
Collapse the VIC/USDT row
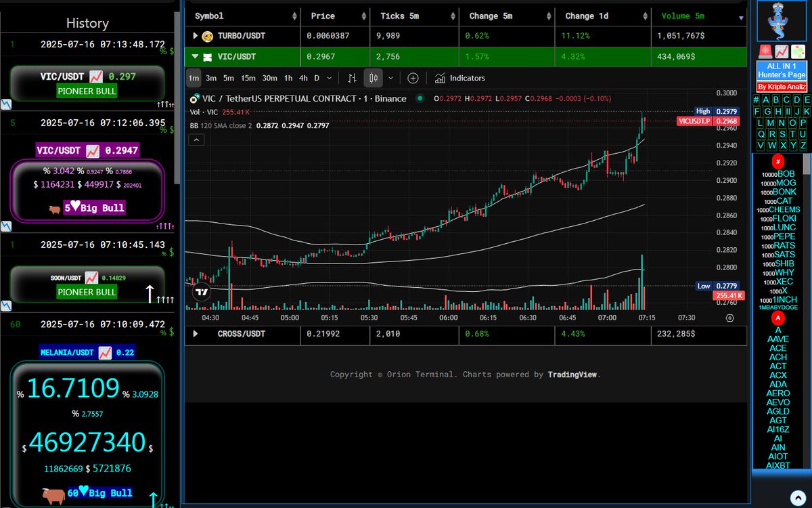[196, 58]
